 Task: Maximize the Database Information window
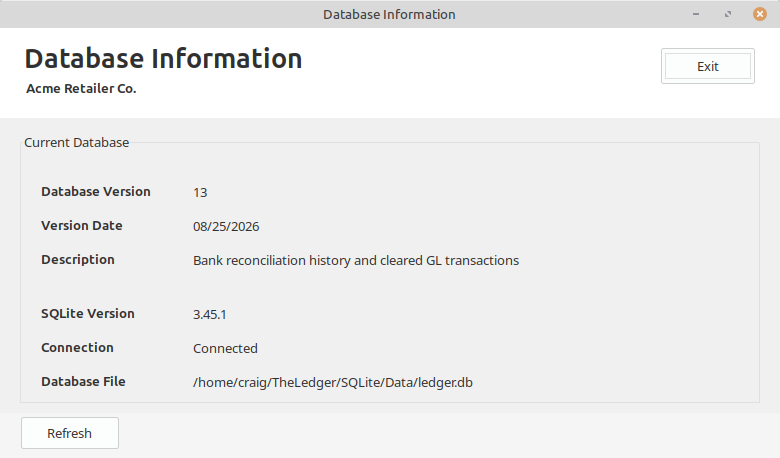point(728,14)
